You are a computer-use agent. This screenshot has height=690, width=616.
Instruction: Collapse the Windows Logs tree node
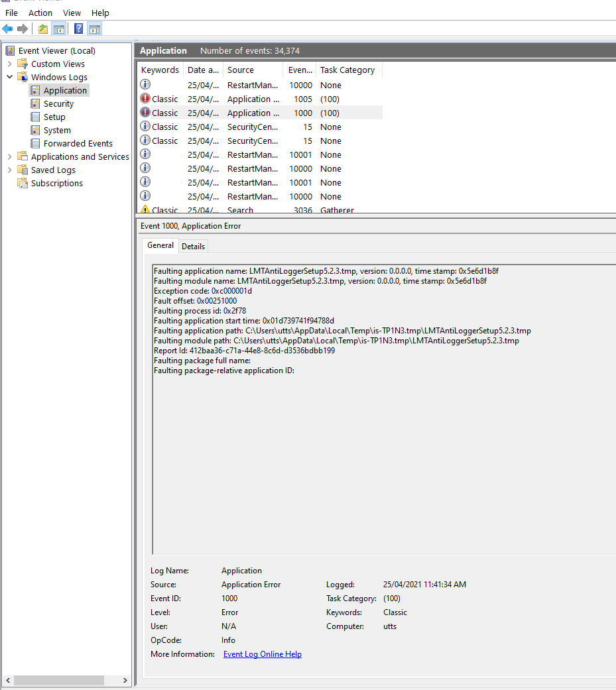[10, 78]
